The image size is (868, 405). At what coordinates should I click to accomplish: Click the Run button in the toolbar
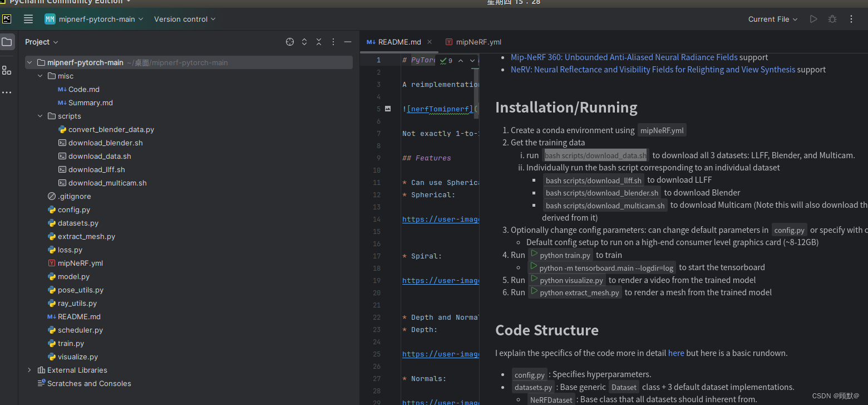pyautogui.click(x=813, y=19)
